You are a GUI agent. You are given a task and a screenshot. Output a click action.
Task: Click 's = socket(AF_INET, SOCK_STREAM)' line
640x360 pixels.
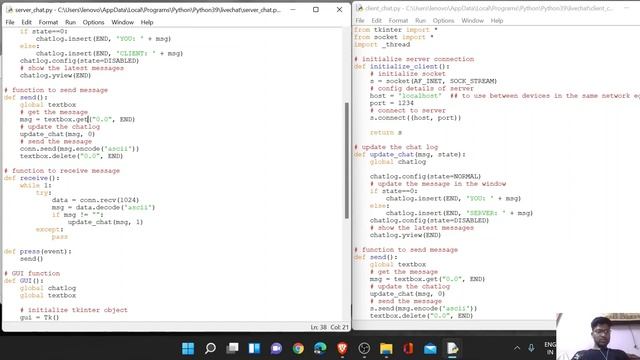pos(433,81)
